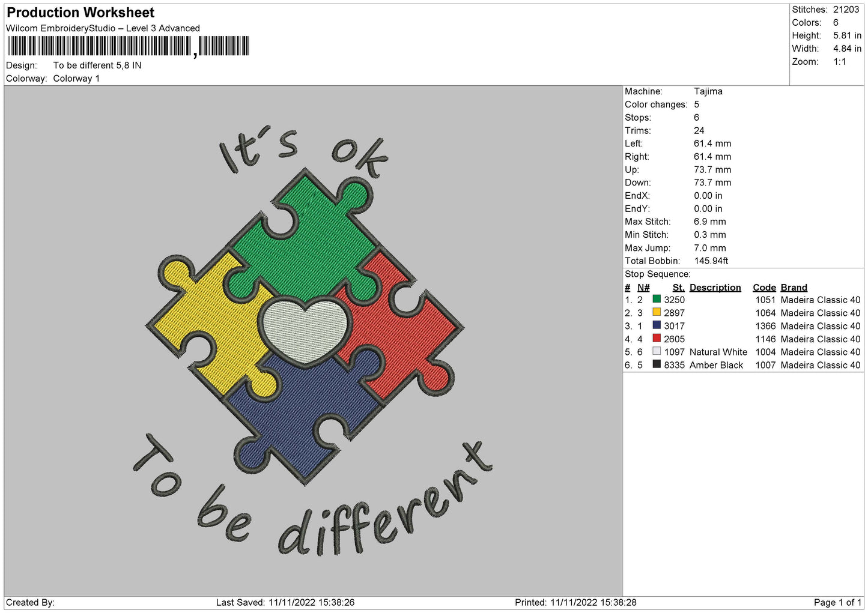Screen dimensions: 868x613
Task: Click the 'N#' column header
Action: 643,288
